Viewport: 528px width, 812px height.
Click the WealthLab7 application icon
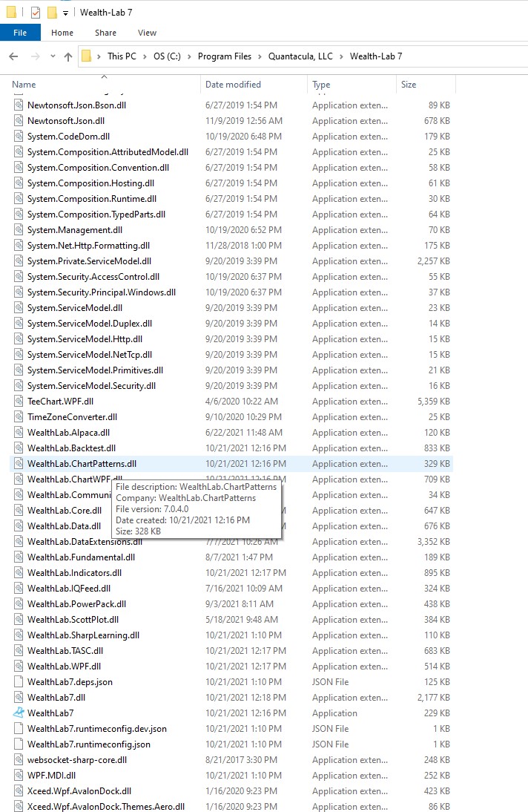[x=19, y=713]
